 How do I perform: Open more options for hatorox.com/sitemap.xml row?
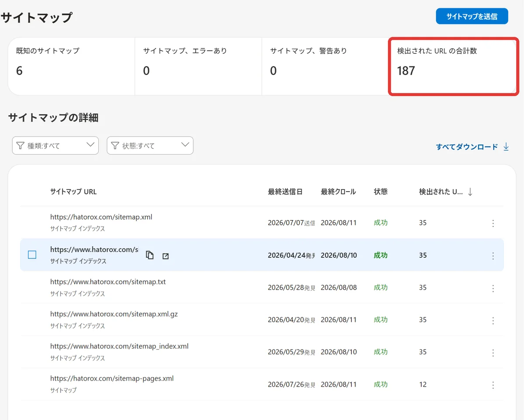point(493,223)
